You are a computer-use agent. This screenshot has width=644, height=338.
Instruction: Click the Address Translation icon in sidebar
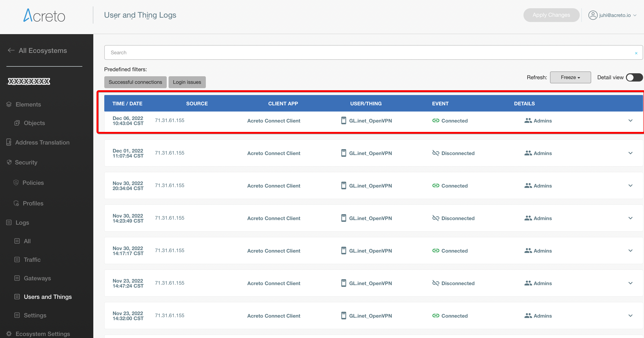click(9, 142)
